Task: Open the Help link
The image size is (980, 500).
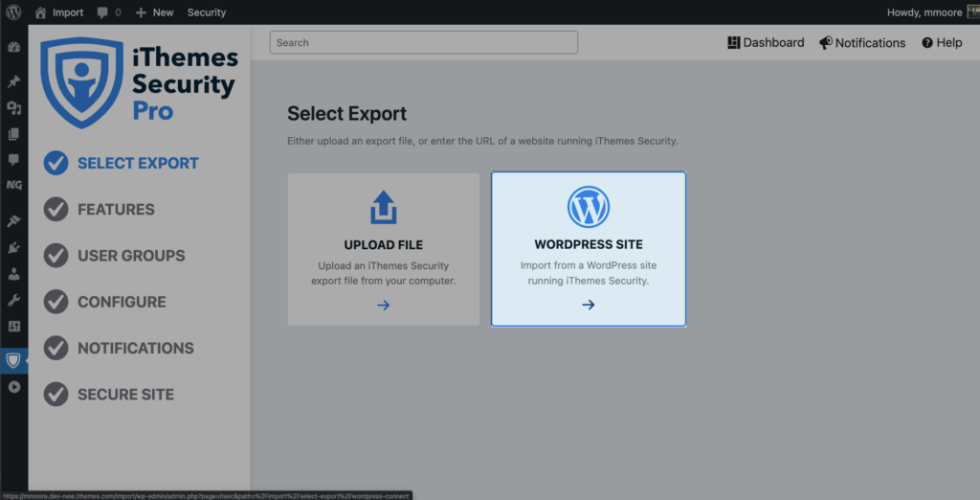Action: [942, 42]
